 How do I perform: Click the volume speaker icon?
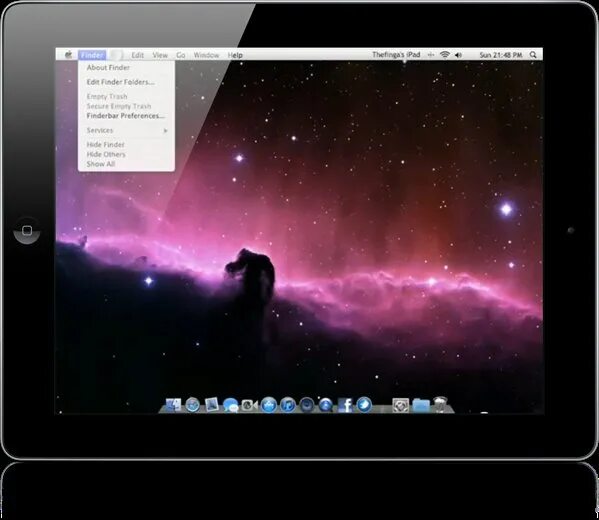(x=458, y=55)
